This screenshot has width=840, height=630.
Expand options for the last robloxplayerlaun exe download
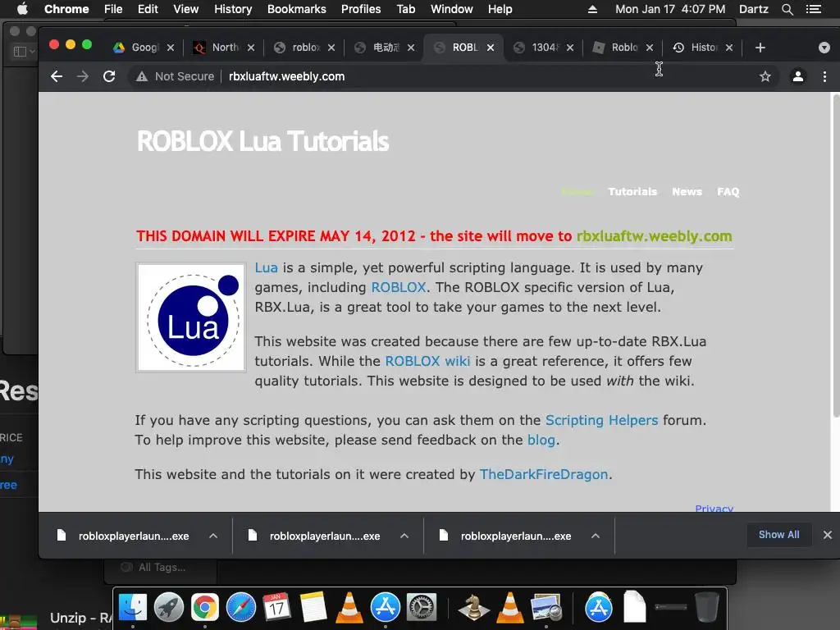click(x=596, y=536)
